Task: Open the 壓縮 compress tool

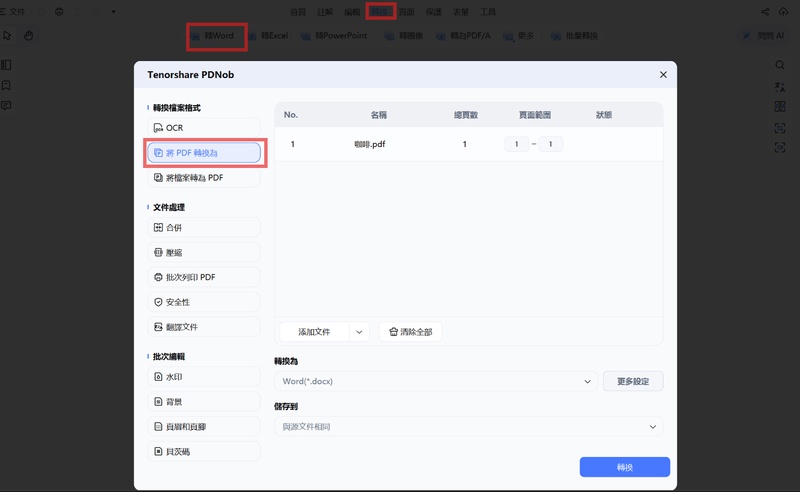Action: coord(204,252)
